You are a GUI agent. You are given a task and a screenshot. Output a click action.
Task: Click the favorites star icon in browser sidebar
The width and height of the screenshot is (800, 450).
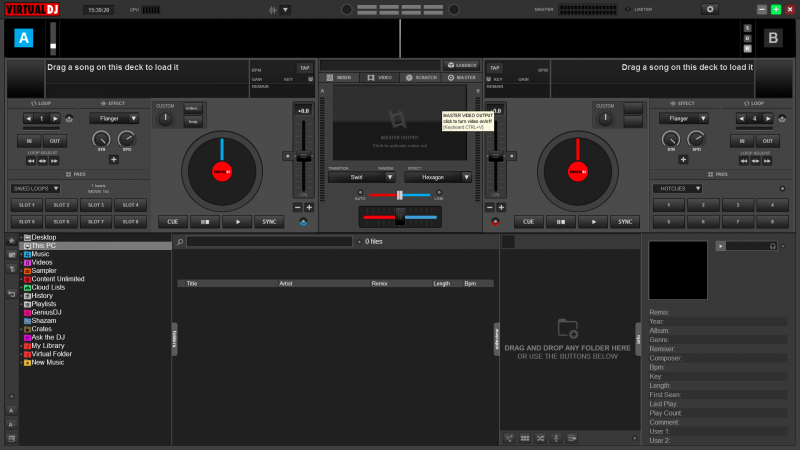(x=11, y=241)
